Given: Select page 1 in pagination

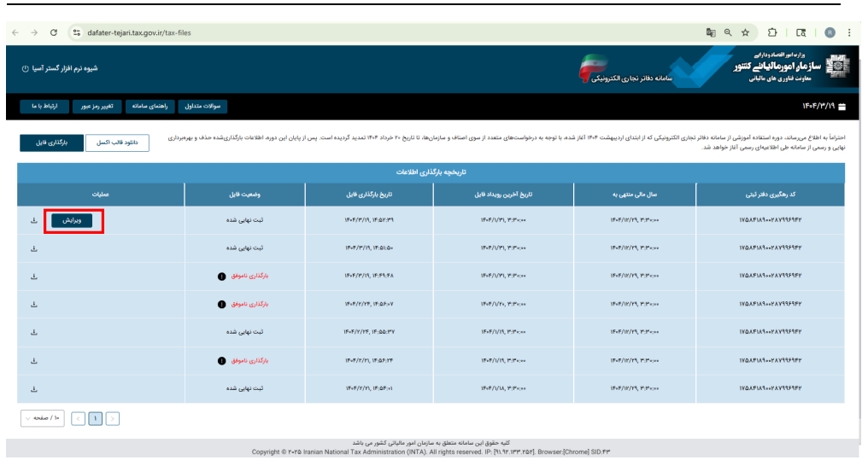Looking at the screenshot, I should click(x=95, y=418).
